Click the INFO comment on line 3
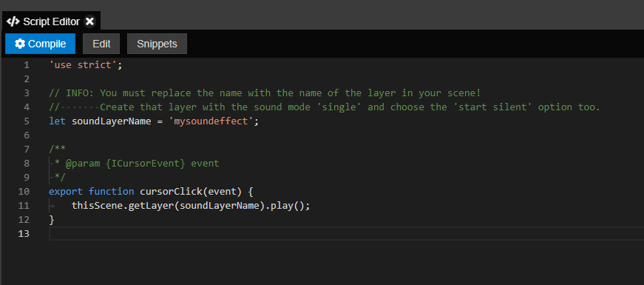This screenshot has height=285, width=644. [265, 93]
